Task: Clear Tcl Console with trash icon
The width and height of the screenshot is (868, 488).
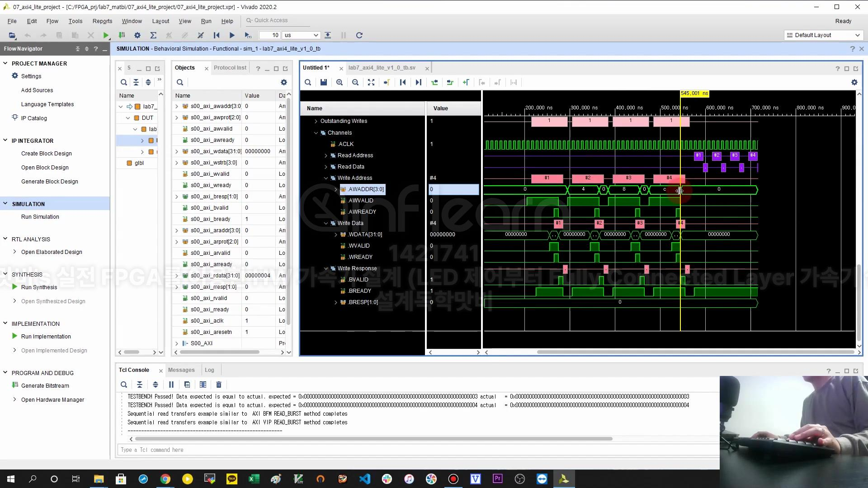Action: (219, 385)
